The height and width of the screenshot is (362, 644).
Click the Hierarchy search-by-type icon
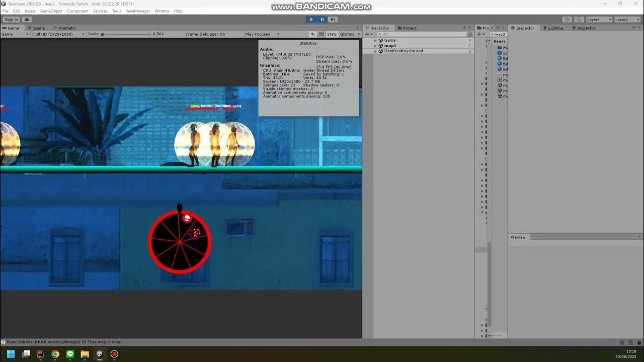pyautogui.click(x=470, y=34)
